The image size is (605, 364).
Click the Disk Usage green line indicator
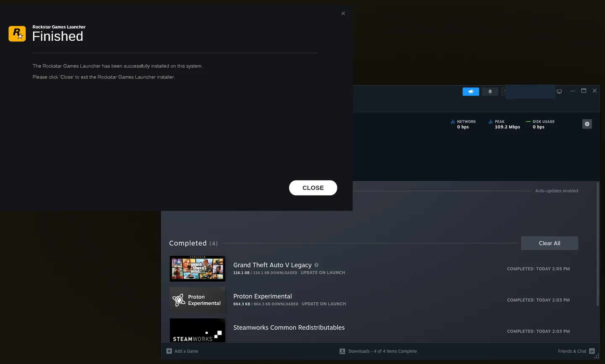tap(528, 122)
